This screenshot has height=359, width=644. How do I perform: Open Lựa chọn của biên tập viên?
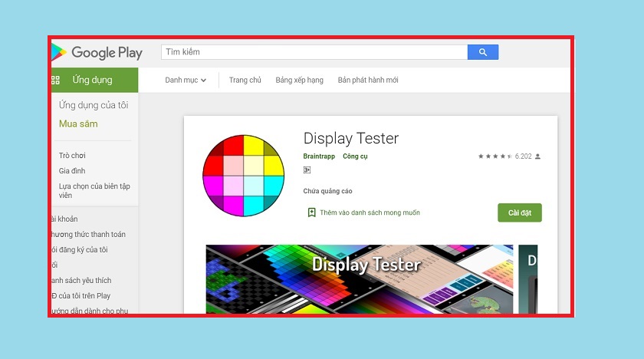(94, 190)
